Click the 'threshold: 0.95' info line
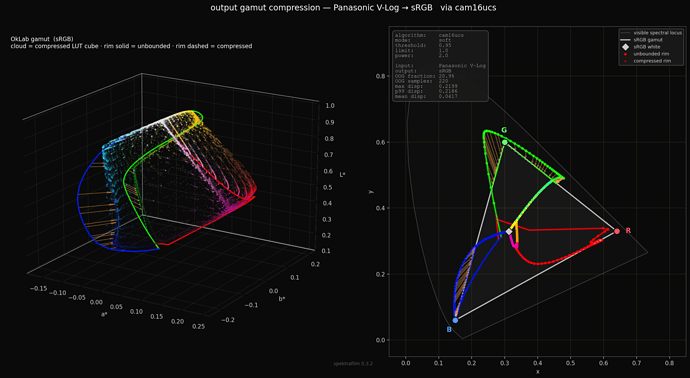 pyautogui.click(x=423, y=45)
